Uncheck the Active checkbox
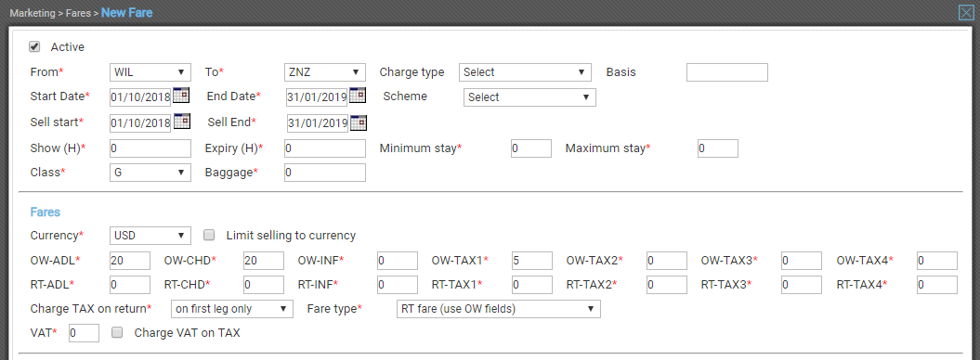980x360 pixels. coord(35,46)
